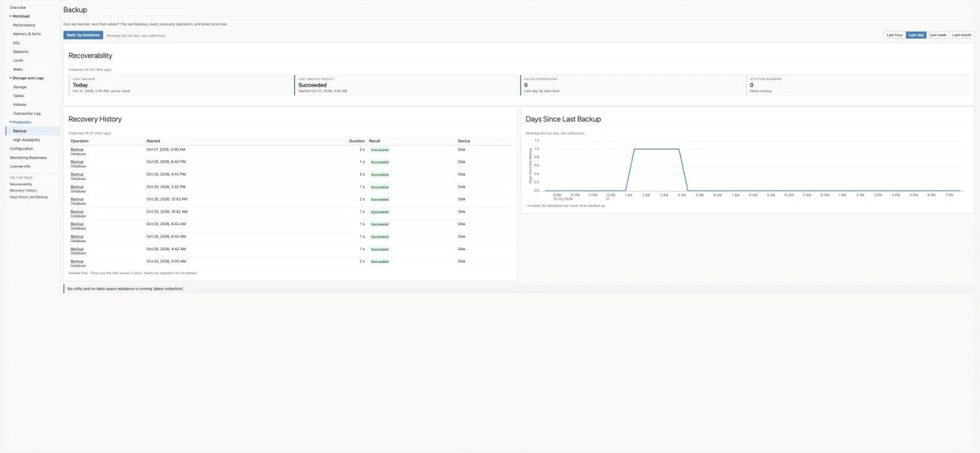Open the Indexes page

tap(19, 104)
